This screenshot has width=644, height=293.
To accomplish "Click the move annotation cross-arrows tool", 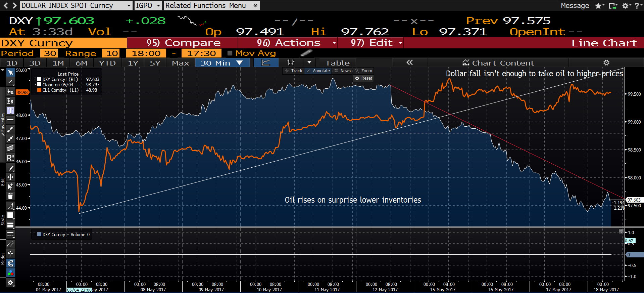I will pos(10,177).
